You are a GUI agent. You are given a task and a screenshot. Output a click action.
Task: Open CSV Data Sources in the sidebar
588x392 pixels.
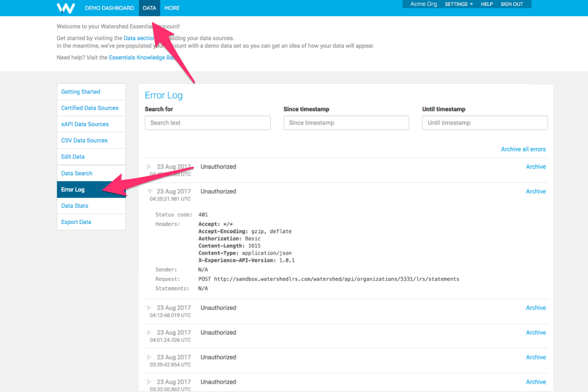click(x=91, y=140)
